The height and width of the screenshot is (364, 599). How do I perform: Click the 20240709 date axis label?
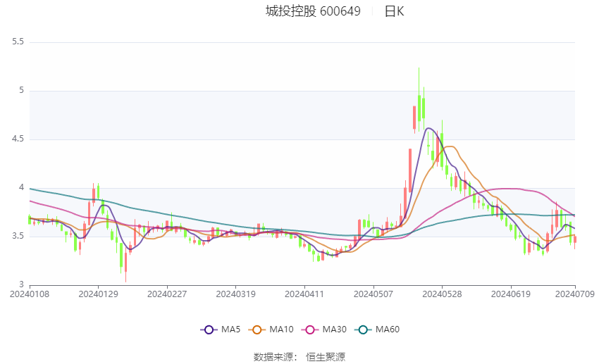pos(575,294)
